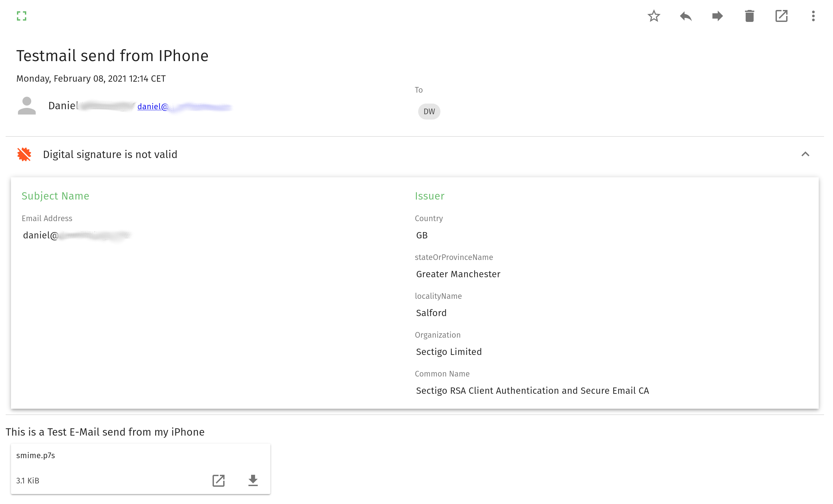Click the Subject Name section heading
The height and width of the screenshot is (504, 833).
coord(55,196)
